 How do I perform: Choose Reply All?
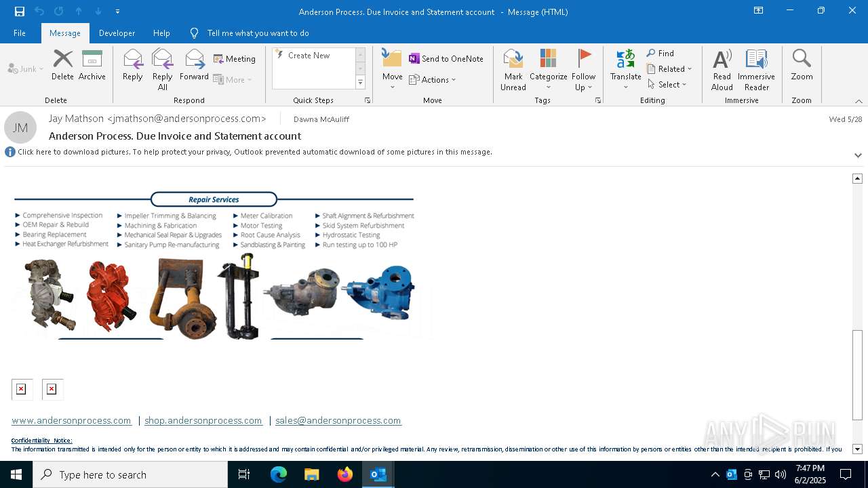(x=163, y=70)
